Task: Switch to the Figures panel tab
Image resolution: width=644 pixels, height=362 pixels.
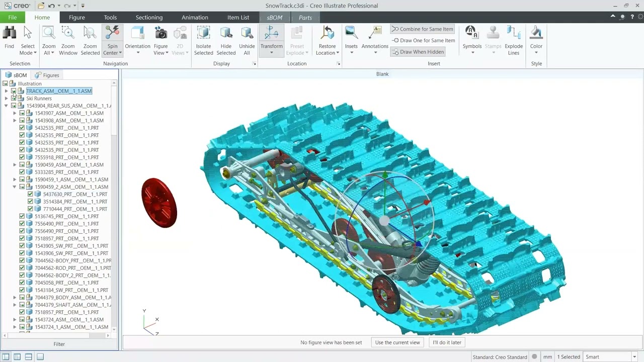Action: point(47,75)
